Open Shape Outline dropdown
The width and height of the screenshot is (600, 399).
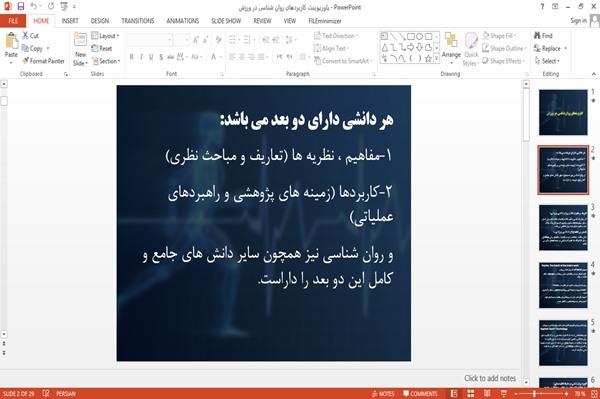tap(504, 48)
